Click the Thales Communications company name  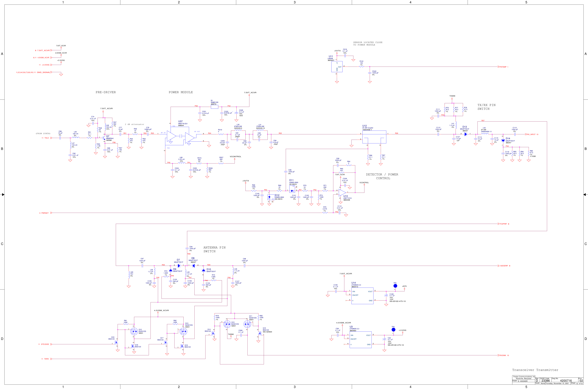coord(524,377)
